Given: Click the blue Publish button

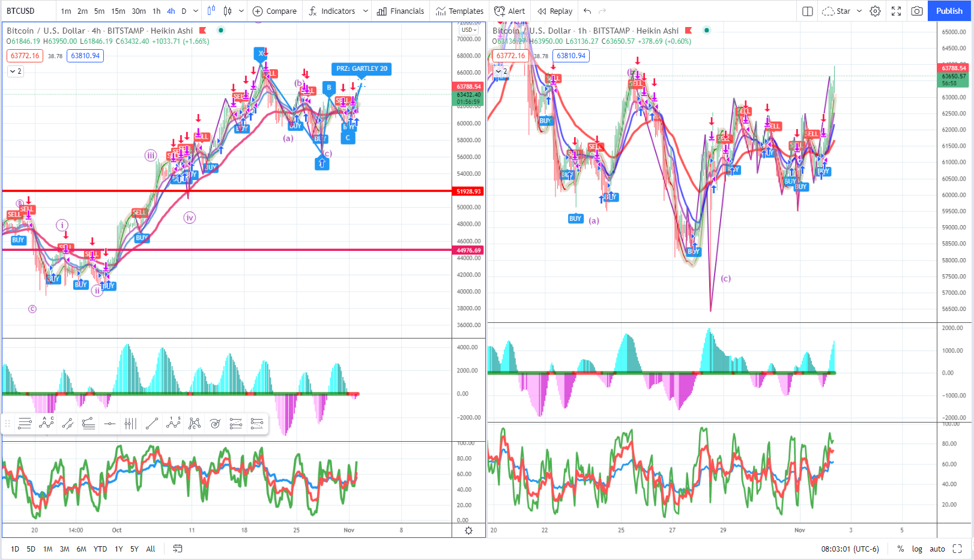Looking at the screenshot, I should 949,11.
